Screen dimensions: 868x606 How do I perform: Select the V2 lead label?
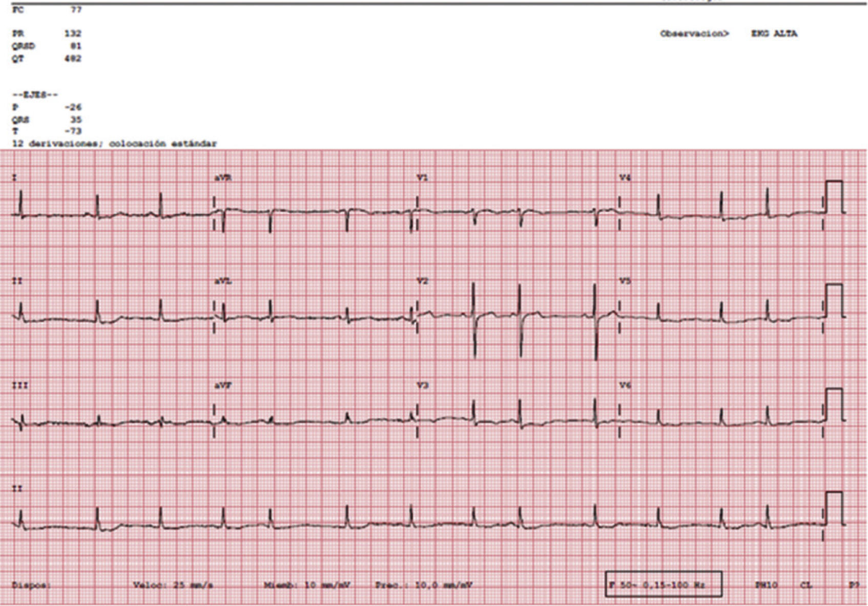pos(422,281)
